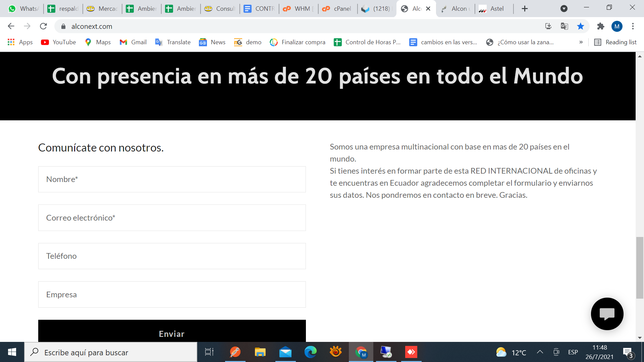
Task: Open Translate bookmark
Action: tap(173, 42)
